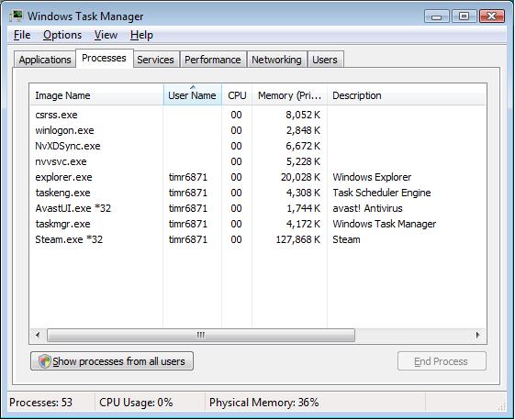The image size is (515, 420).
Task: Open the File menu
Action: (x=22, y=35)
